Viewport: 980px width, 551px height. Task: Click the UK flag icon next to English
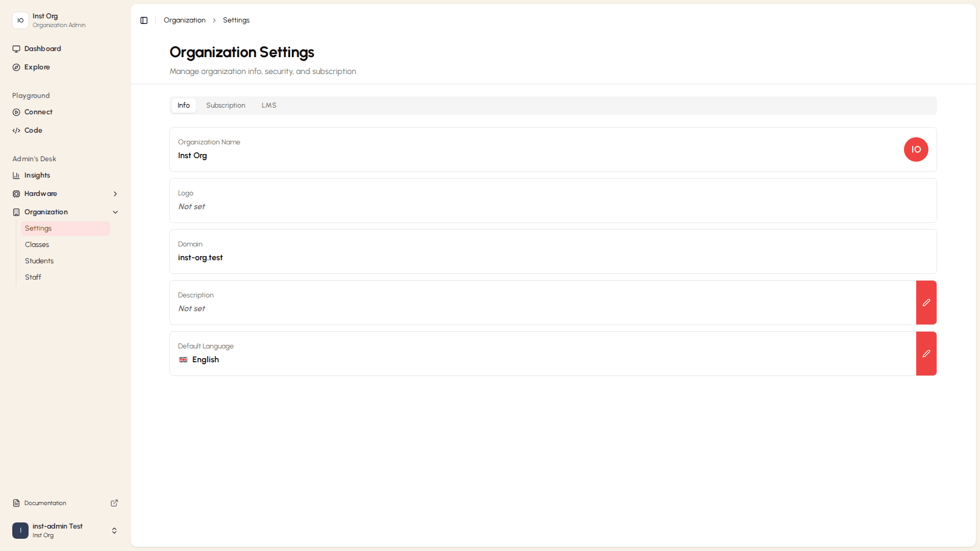183,360
